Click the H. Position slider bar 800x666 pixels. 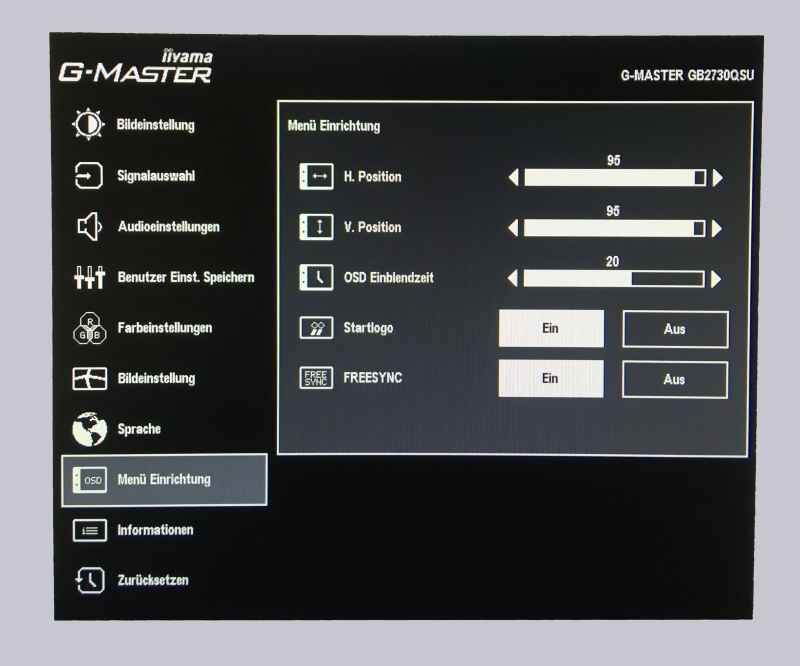[615, 178]
